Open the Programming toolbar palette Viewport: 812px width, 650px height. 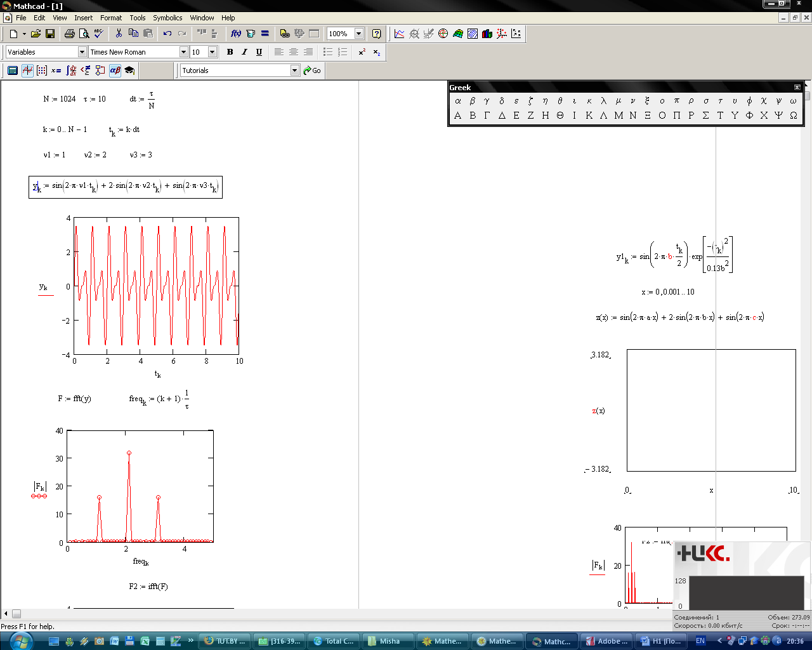(x=100, y=70)
